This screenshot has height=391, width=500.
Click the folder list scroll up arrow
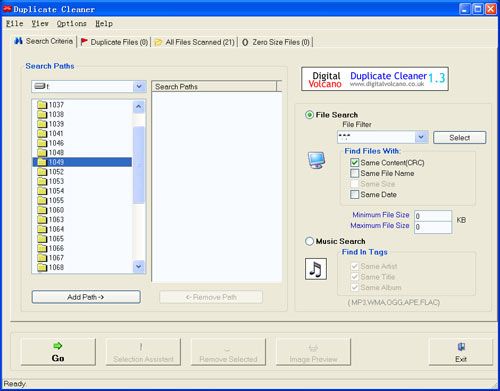(x=139, y=107)
